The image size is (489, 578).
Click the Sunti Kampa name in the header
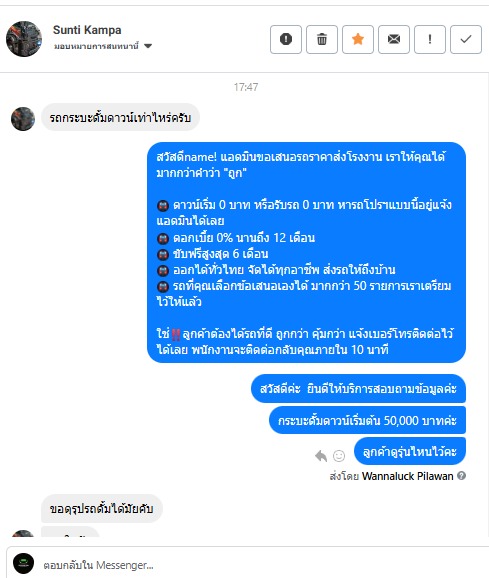(87, 30)
